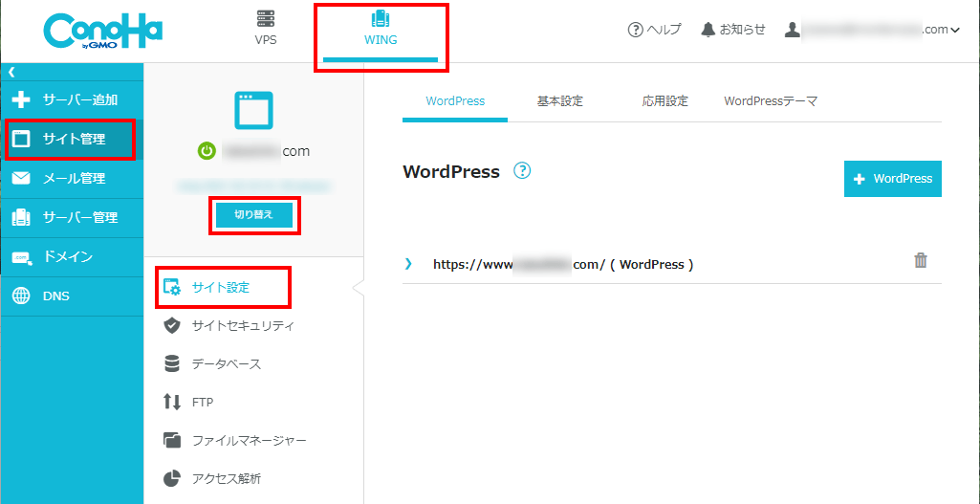980x504 pixels.
Task: Click the pie chart icon for アクセス解析
Action: [172, 479]
